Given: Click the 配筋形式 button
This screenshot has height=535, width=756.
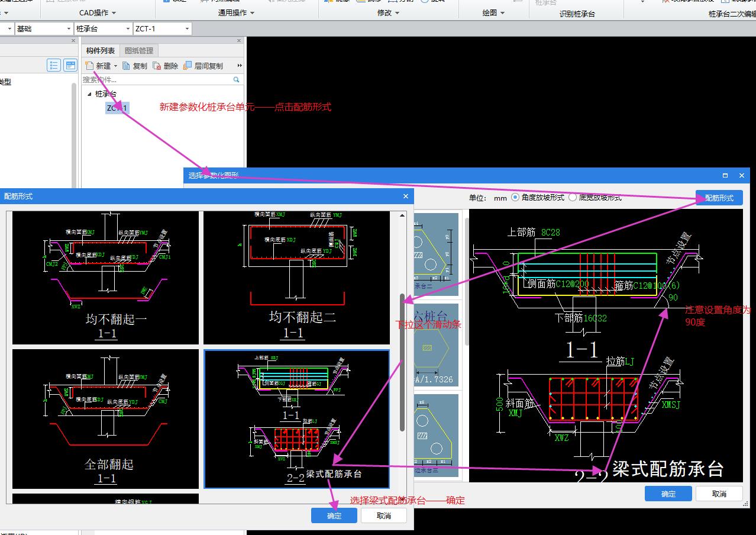Looking at the screenshot, I should click(719, 198).
